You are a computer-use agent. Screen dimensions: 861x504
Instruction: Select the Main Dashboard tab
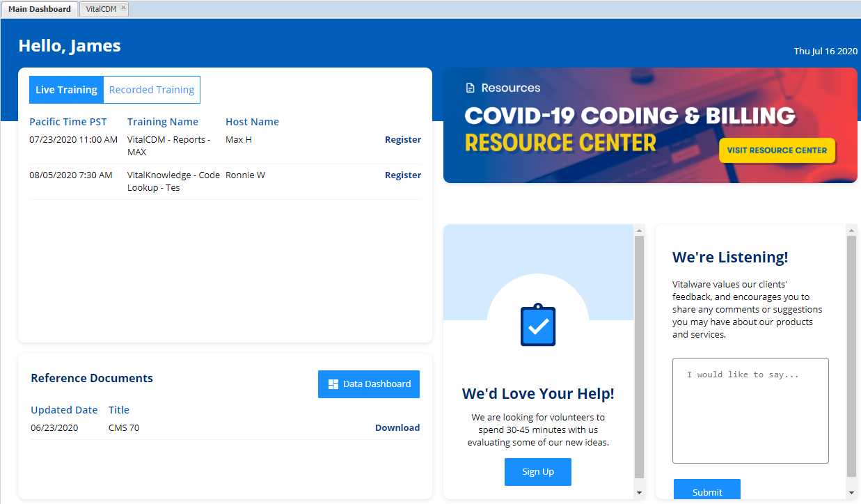[x=40, y=9]
